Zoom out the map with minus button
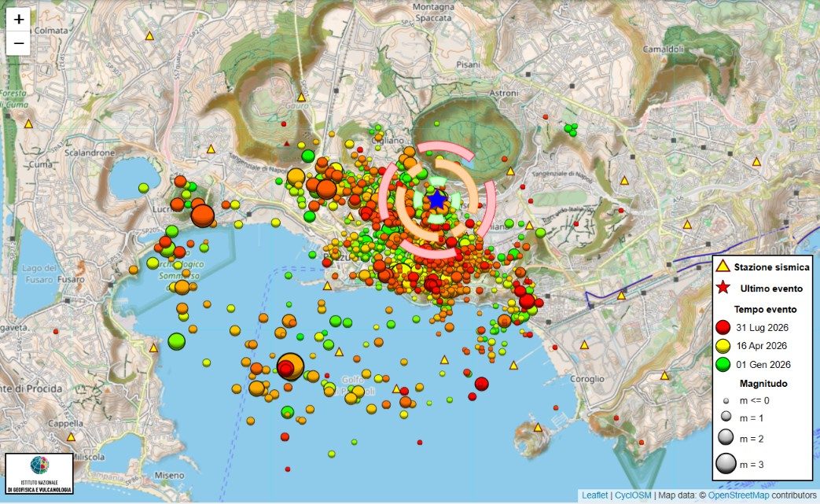This screenshot has height=504, width=820. click(19, 43)
